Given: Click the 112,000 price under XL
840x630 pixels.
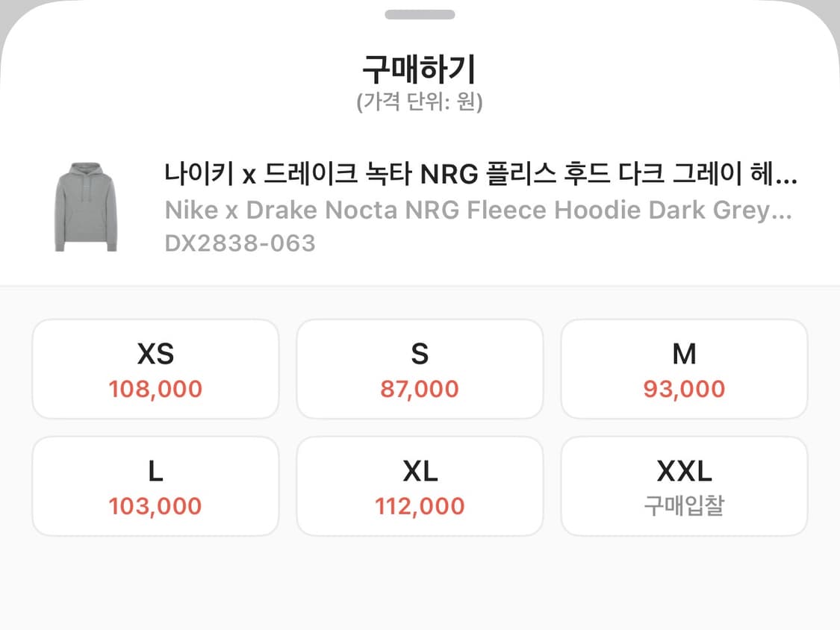Looking at the screenshot, I should pyautogui.click(x=420, y=506).
